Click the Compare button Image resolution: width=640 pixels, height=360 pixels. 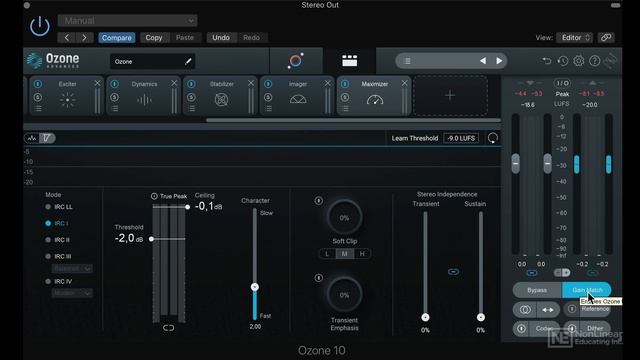point(116,38)
